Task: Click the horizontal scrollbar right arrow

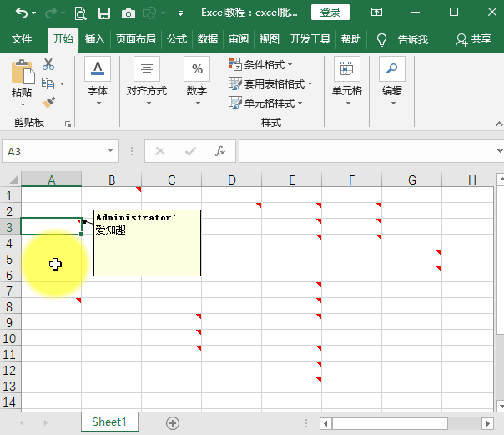Action: coord(487,423)
